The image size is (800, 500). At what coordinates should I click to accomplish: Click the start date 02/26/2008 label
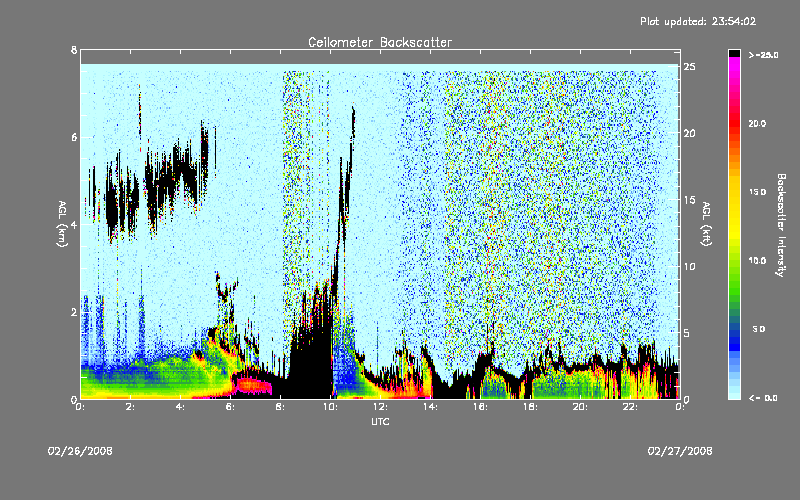pyautogui.click(x=80, y=451)
